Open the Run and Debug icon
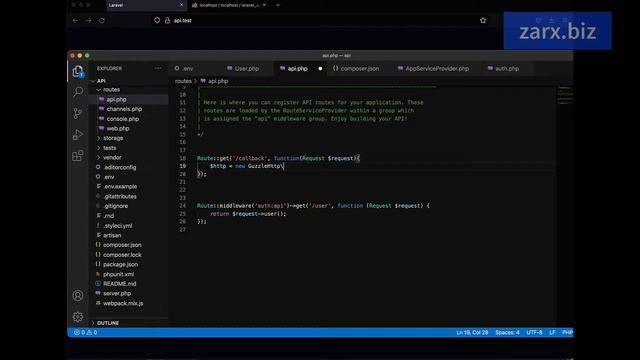 (x=78, y=134)
